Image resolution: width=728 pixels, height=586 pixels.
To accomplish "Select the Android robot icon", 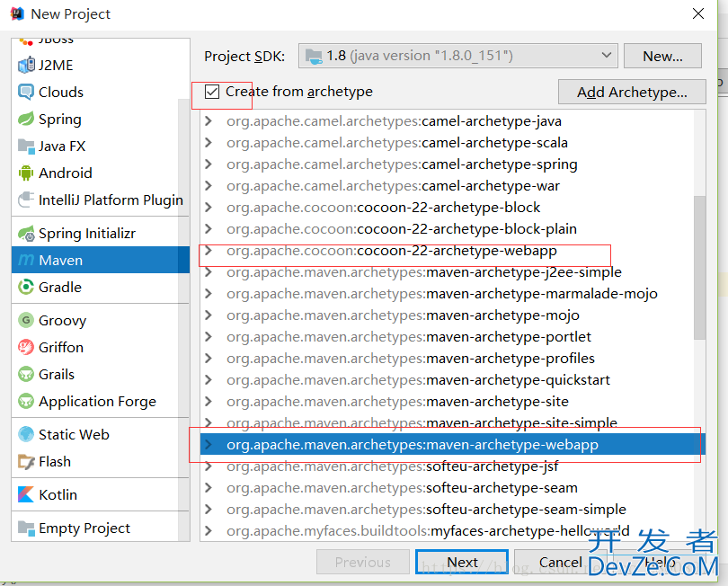I will (26, 173).
